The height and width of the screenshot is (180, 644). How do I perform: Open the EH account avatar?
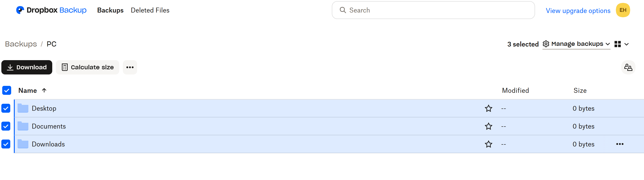pos(623,10)
